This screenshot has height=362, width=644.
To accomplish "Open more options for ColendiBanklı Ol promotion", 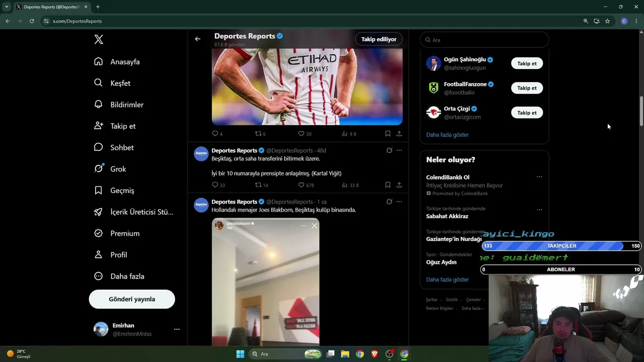I will point(539,177).
